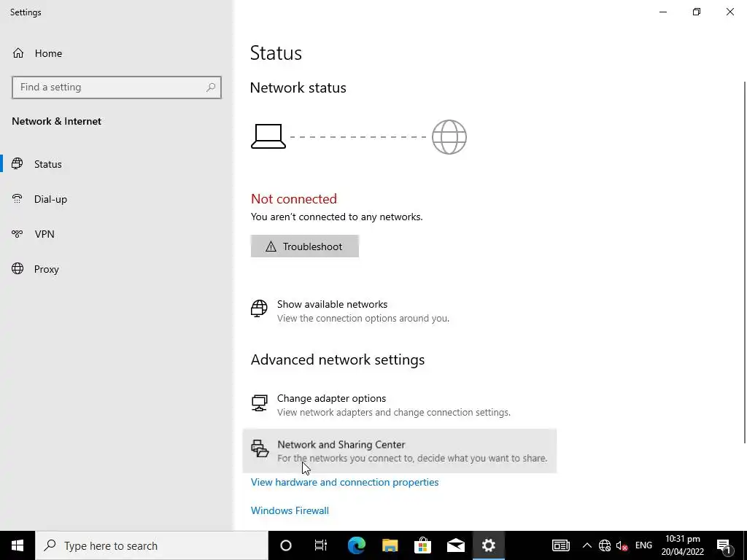Launch Microsoft Edge from the taskbar
Viewport: 747px width, 560px height.
[x=356, y=545]
